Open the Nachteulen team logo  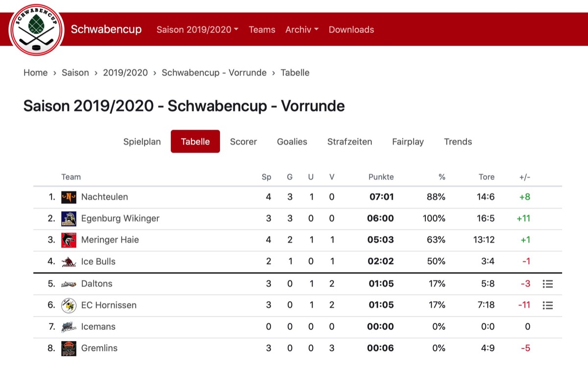click(x=69, y=197)
